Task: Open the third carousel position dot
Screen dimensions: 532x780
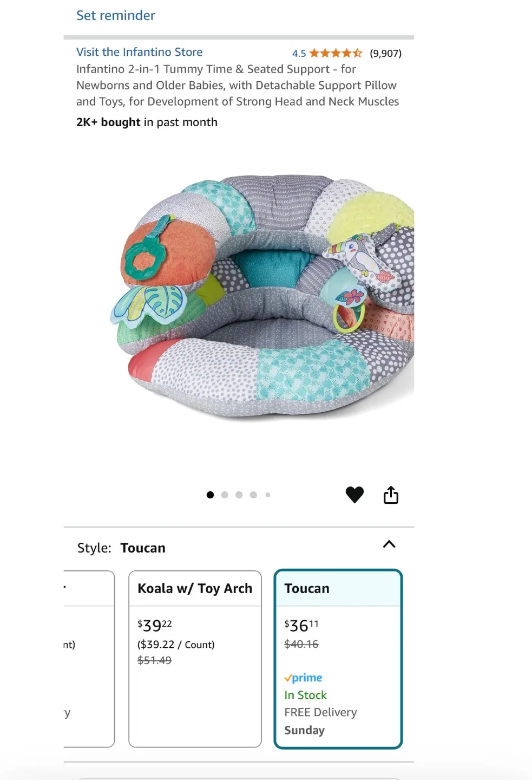Action: [239, 495]
